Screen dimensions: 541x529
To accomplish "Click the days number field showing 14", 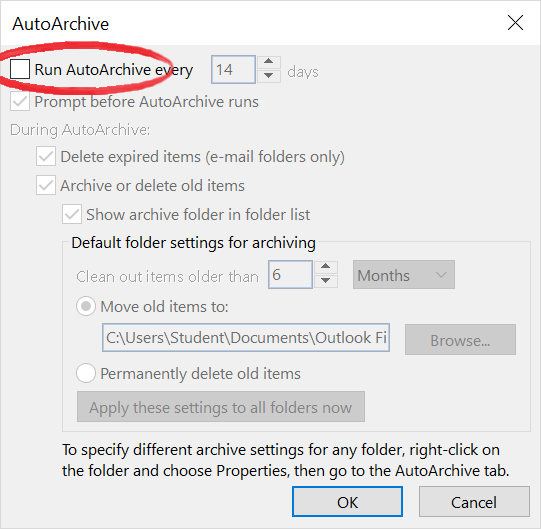I will 233,69.
